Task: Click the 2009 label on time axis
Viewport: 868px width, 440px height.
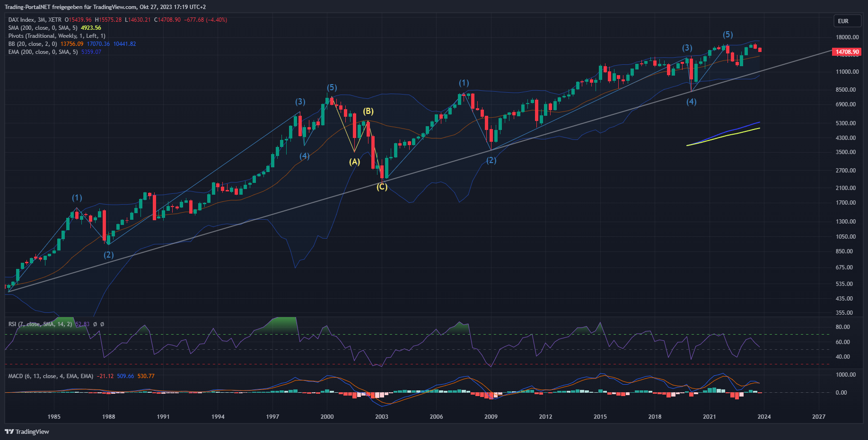Action: pyautogui.click(x=491, y=416)
